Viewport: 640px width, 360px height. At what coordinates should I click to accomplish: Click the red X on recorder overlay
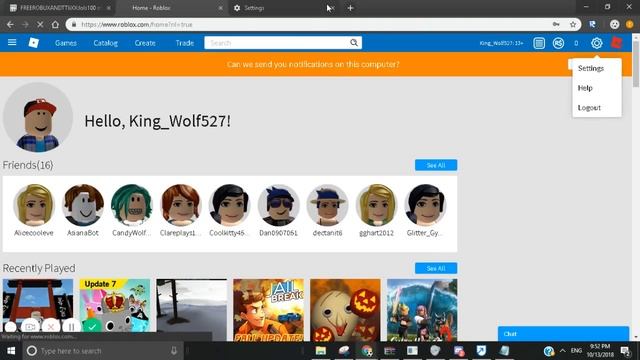(51, 327)
